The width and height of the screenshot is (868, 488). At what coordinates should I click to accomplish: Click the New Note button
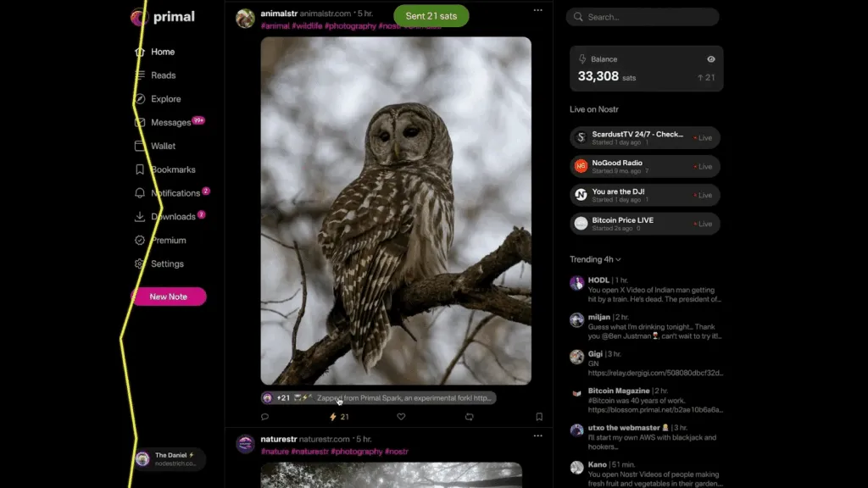coord(169,297)
